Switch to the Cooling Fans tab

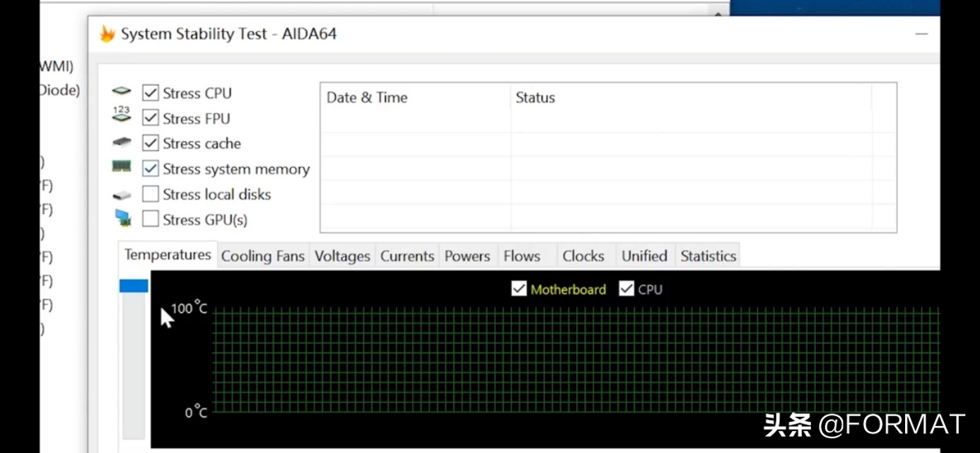[x=262, y=256]
